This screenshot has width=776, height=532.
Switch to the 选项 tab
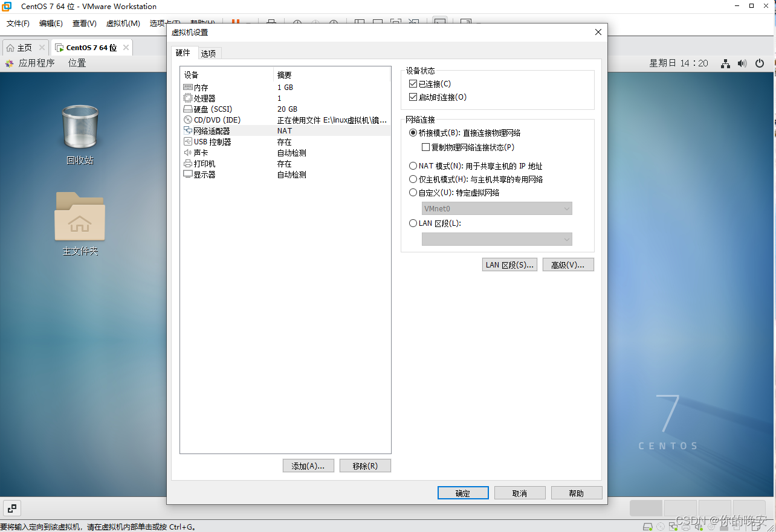point(209,54)
